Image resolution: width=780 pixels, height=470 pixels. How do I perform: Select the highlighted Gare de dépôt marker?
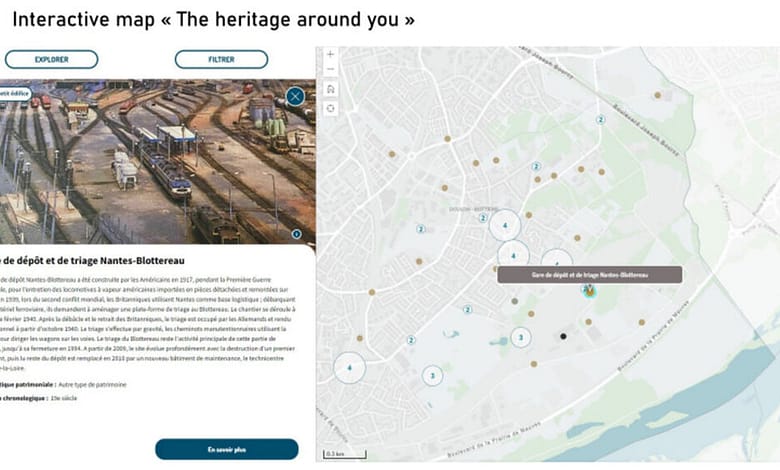tap(589, 290)
